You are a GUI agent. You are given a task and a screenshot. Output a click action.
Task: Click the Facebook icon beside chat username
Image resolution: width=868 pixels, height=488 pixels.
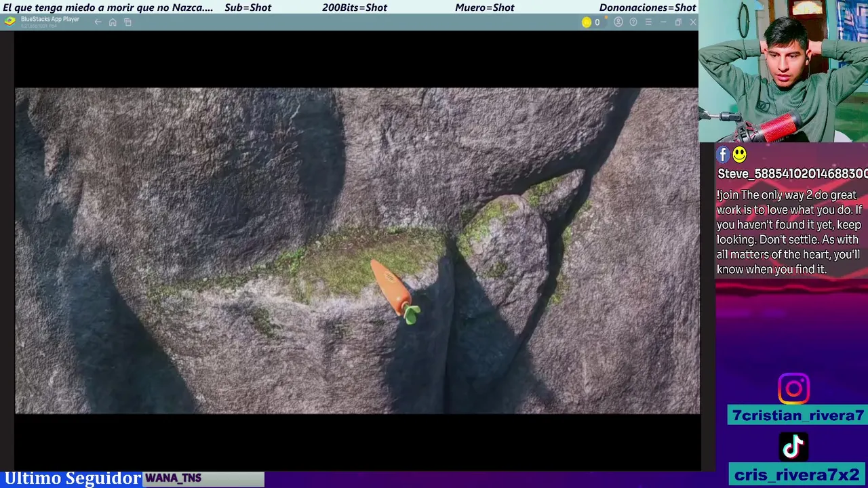[x=723, y=155]
